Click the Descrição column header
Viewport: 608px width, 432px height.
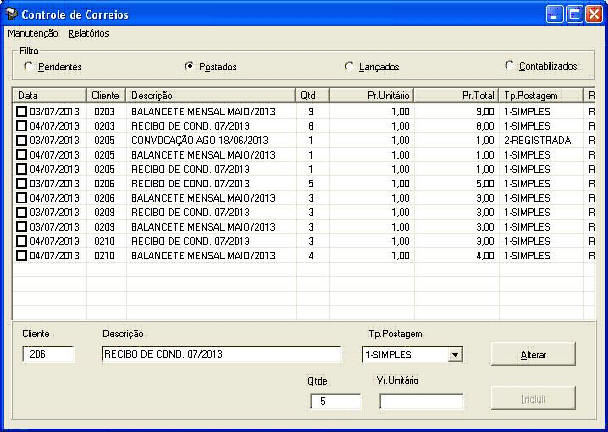point(210,95)
